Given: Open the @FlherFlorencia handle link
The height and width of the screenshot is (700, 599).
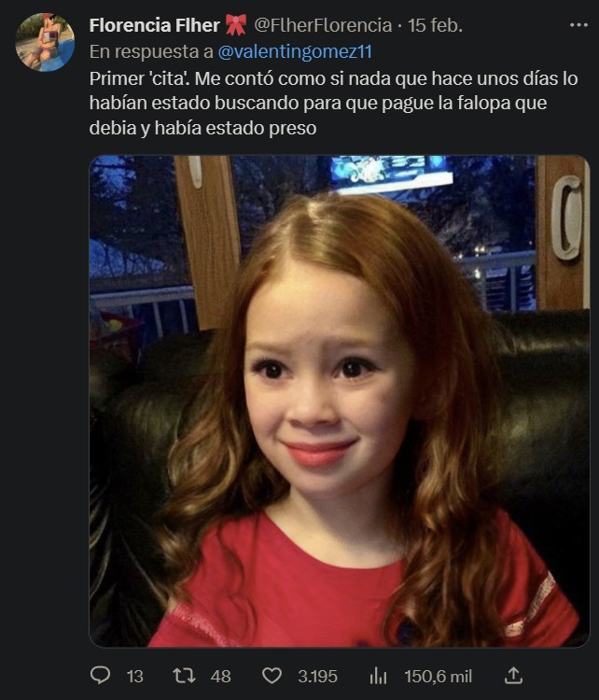Looking at the screenshot, I should pos(322,25).
